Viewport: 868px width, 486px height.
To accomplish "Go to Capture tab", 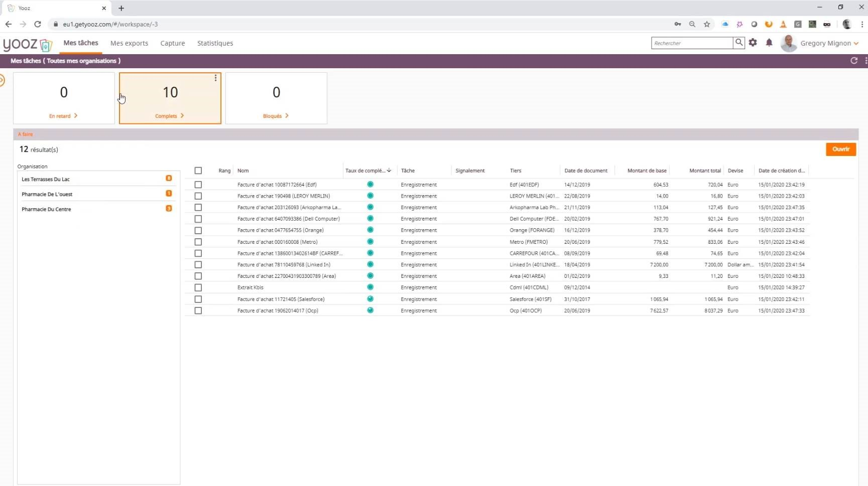I will 173,43.
